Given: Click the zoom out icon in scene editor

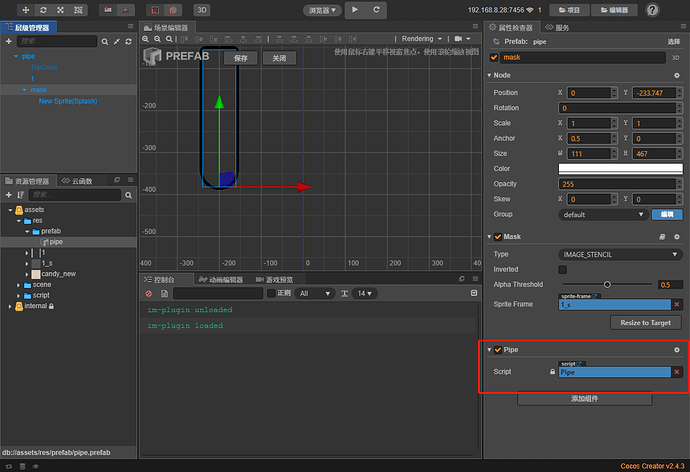Looking at the screenshot, I should click(157, 39).
